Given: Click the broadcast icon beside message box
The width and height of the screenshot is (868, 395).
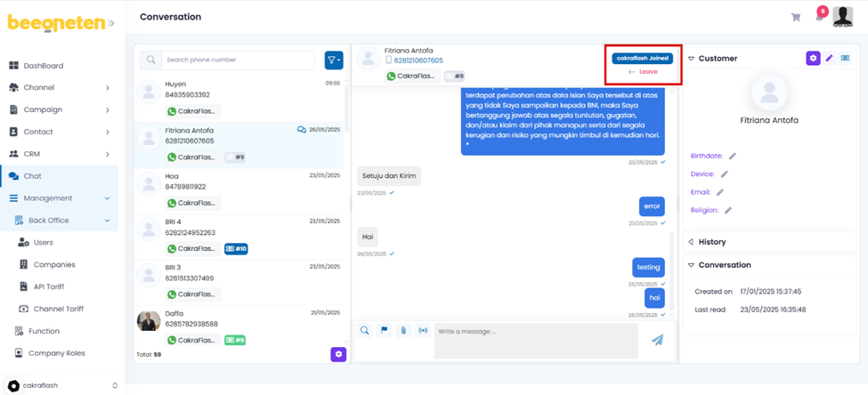Looking at the screenshot, I should (x=423, y=331).
